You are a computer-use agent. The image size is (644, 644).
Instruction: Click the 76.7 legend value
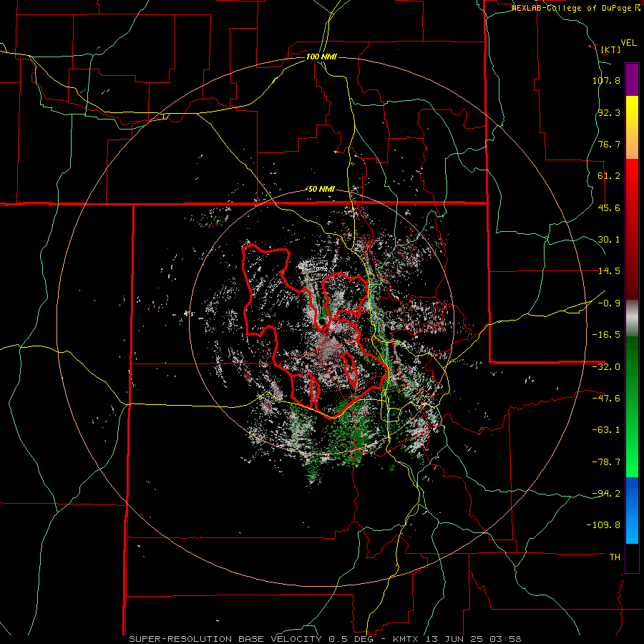pyautogui.click(x=609, y=144)
